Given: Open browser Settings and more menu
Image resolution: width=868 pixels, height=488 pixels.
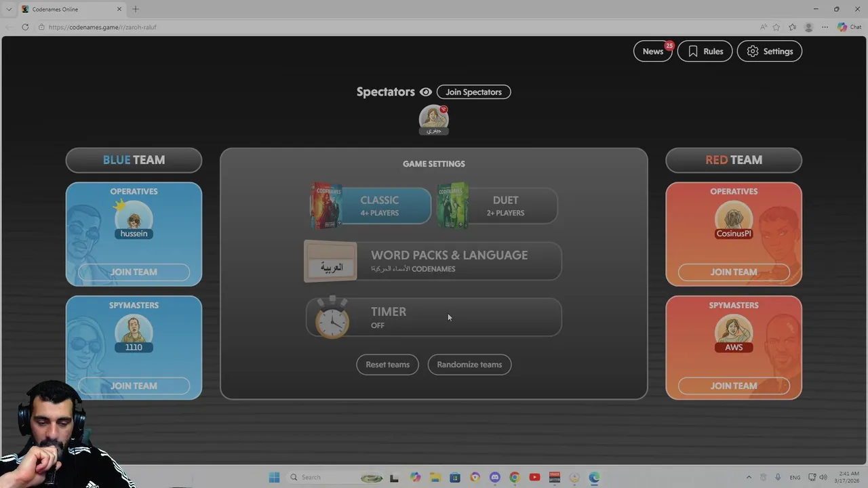Looking at the screenshot, I should (825, 27).
